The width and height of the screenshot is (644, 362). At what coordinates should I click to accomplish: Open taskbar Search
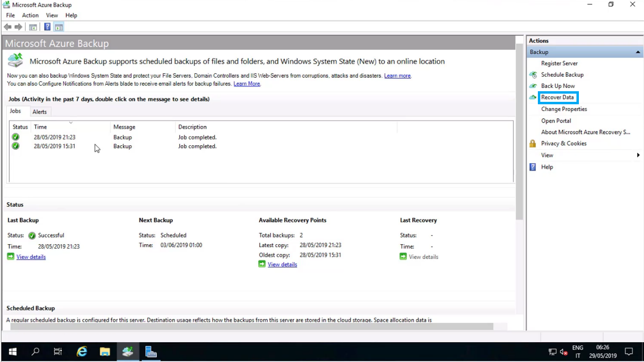35,352
